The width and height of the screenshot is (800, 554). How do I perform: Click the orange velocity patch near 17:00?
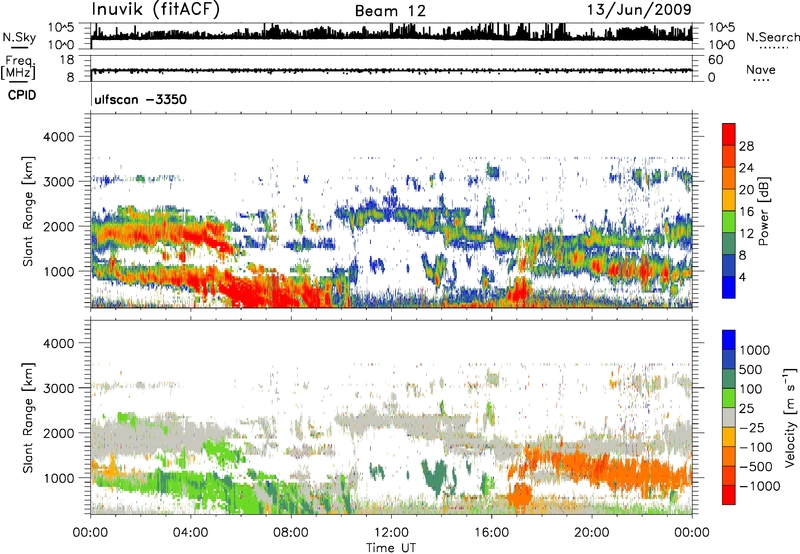click(520, 495)
